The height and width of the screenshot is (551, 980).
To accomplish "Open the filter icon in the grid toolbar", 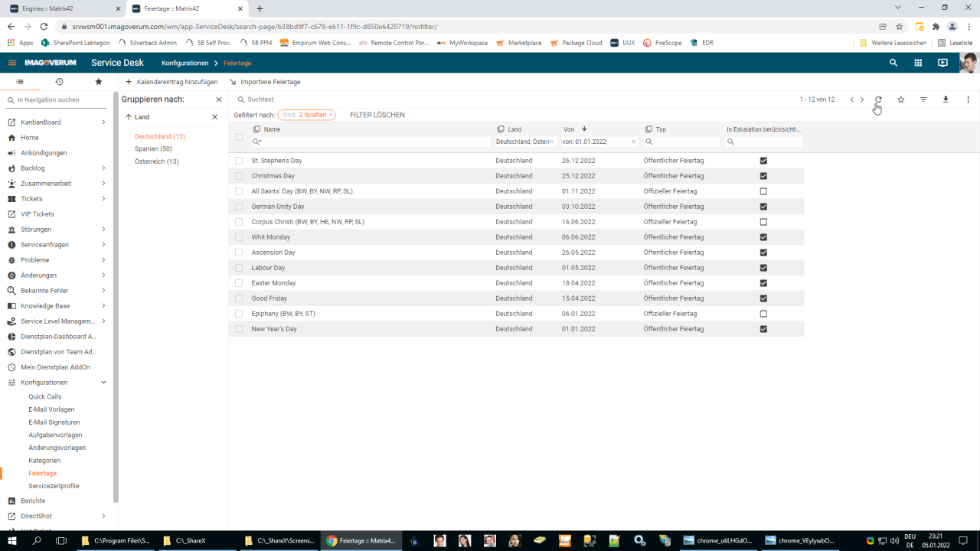I will 923,99.
